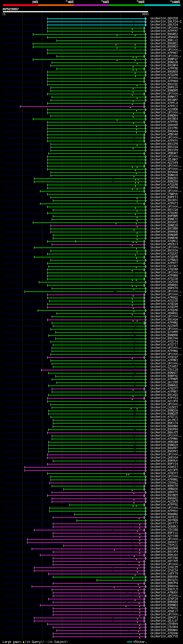Select hit label UniRef100_A7PMN2
The width and height of the screenshot is (183, 644).
tap(164, 323)
